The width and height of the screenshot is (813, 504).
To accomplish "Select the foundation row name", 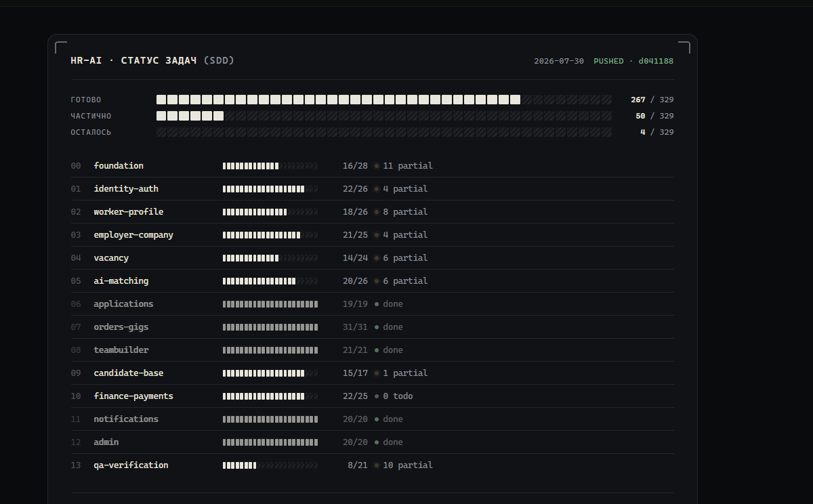I will pos(119,166).
